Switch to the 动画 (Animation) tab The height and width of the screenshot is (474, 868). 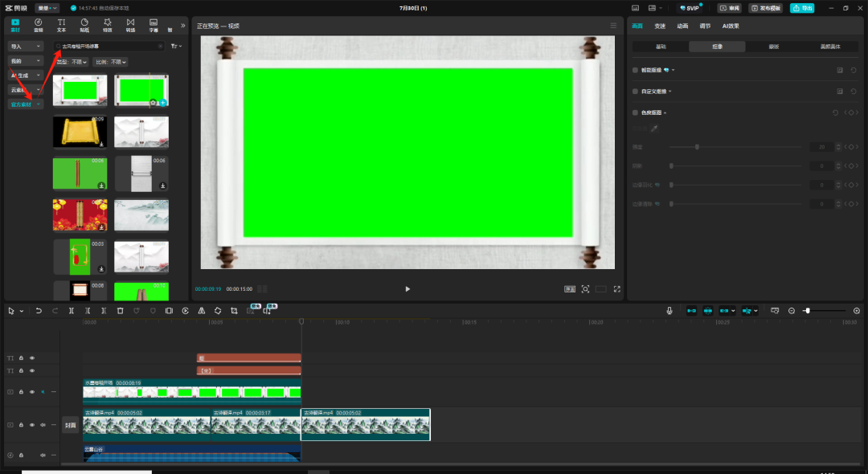(x=682, y=26)
